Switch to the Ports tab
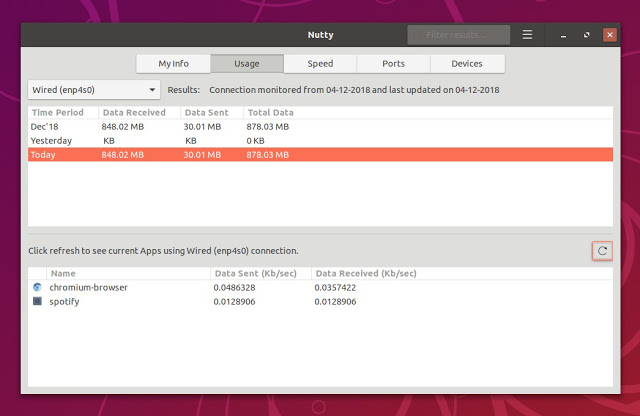This screenshot has width=640, height=416. pos(393,64)
